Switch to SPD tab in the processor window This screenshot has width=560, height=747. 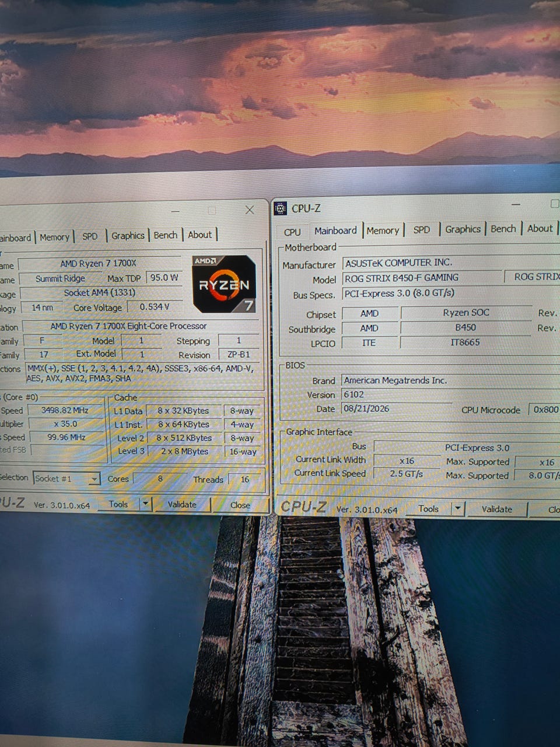90,236
